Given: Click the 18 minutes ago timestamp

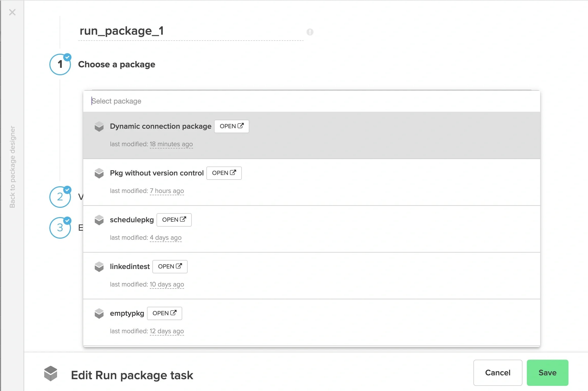Looking at the screenshot, I should coord(171,144).
